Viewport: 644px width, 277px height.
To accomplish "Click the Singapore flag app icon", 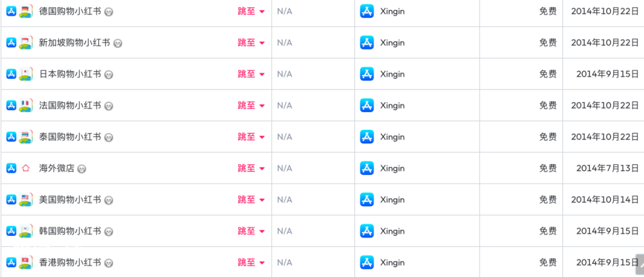I will (x=26, y=42).
